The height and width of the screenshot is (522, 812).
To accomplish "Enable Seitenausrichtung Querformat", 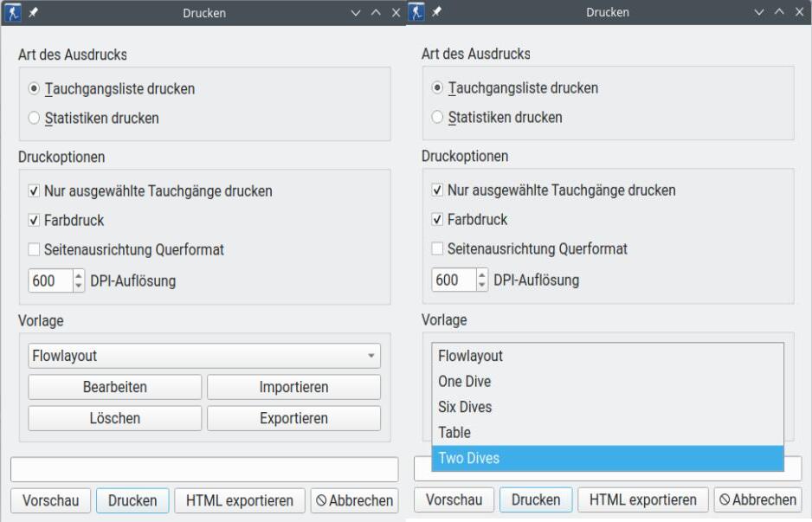I will pyautogui.click(x=34, y=250).
